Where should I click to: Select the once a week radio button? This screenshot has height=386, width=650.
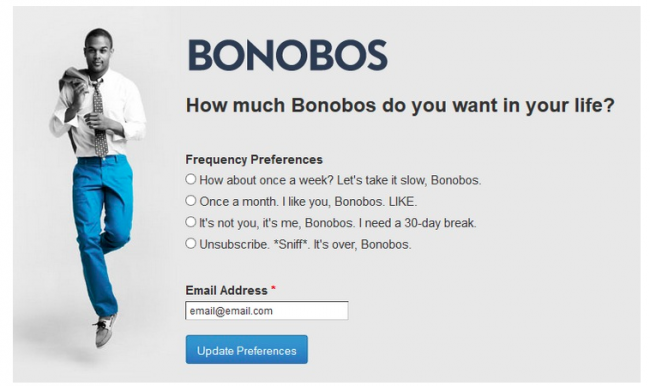[190, 179]
